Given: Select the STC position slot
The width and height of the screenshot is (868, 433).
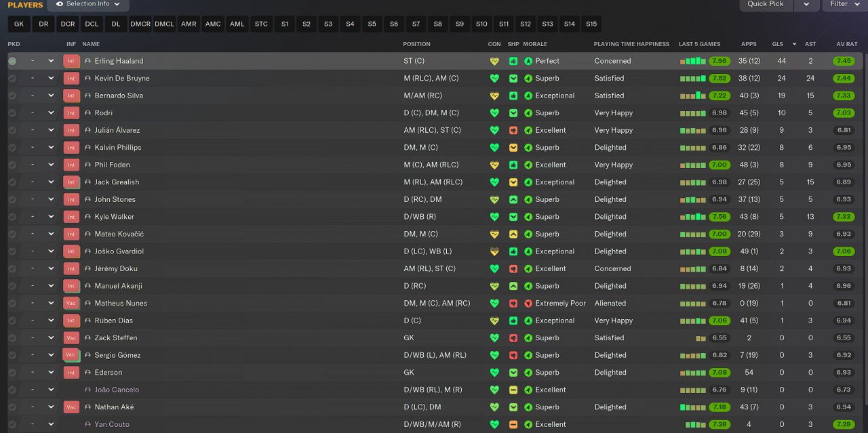Looking at the screenshot, I should click(x=261, y=24).
